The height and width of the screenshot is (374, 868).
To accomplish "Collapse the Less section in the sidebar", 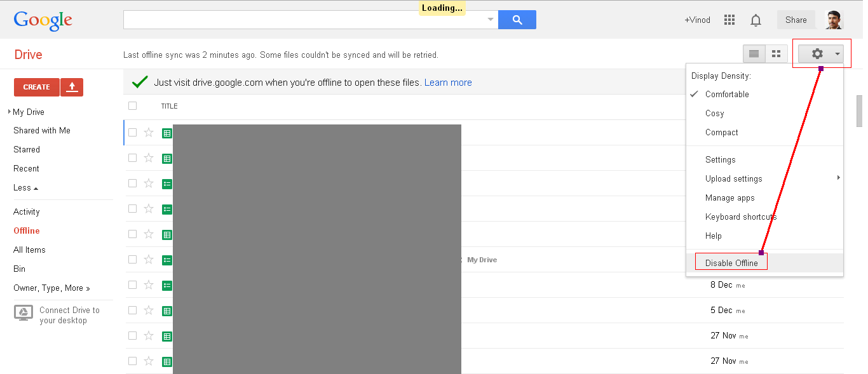I will [25, 187].
